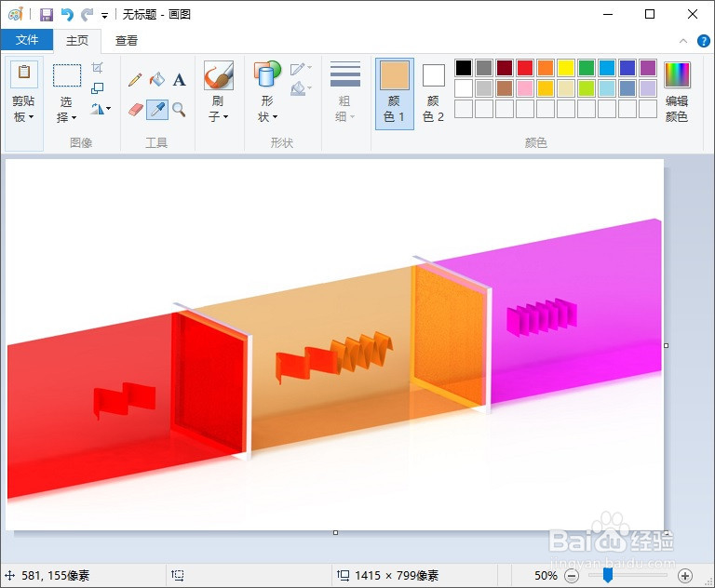This screenshot has height=588, width=715.
Task: Collapse the ribbon with the chevron
Action: (683, 41)
